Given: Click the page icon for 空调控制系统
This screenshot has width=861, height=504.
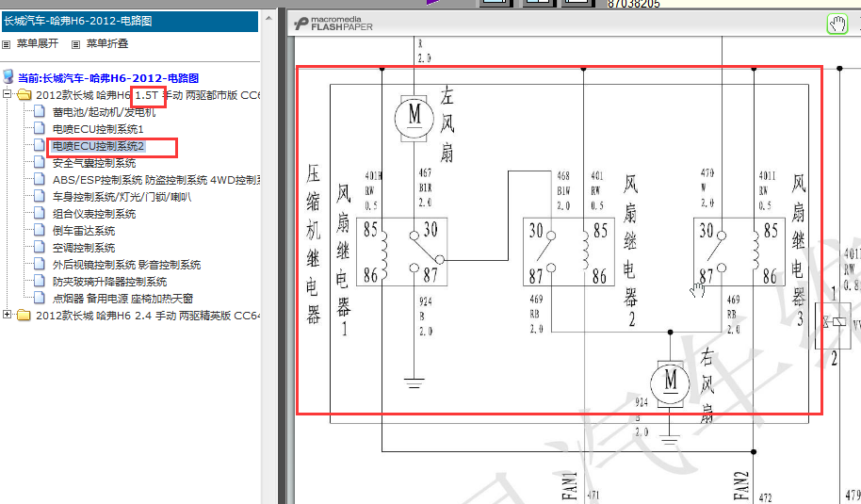Looking at the screenshot, I should pyautogui.click(x=39, y=247).
